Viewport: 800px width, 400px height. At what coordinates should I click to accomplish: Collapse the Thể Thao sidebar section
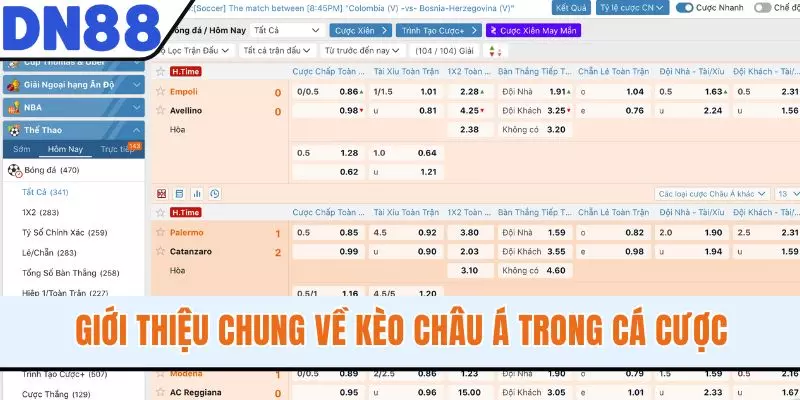pos(74,130)
